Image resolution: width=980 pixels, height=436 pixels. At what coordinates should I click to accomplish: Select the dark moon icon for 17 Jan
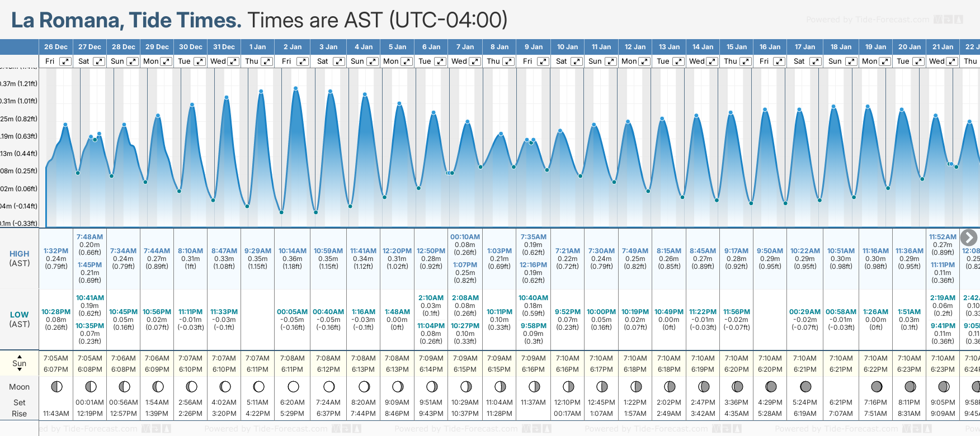pyautogui.click(x=805, y=387)
